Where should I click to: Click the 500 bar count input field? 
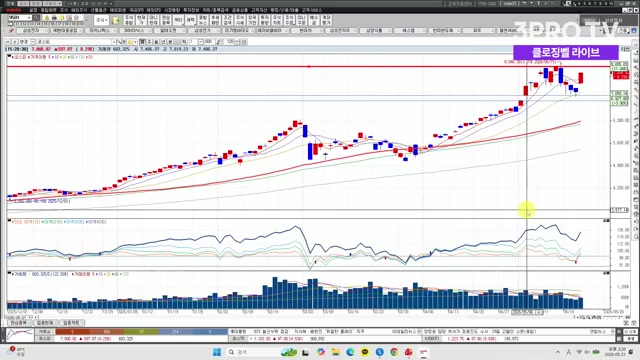point(209,42)
